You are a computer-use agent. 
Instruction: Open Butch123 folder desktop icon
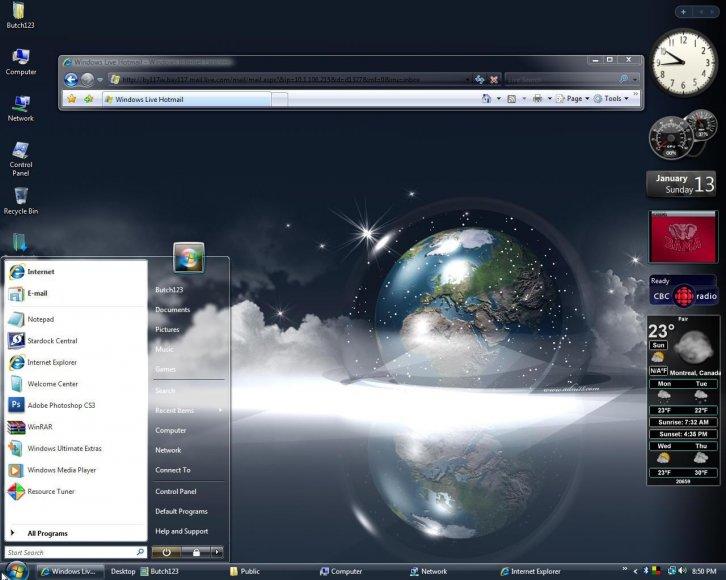(x=20, y=15)
